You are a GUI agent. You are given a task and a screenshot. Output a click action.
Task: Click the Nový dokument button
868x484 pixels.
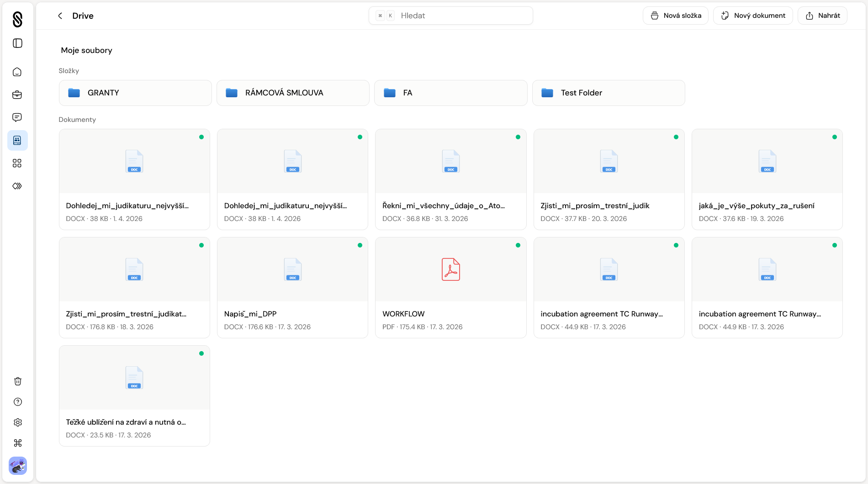753,16
